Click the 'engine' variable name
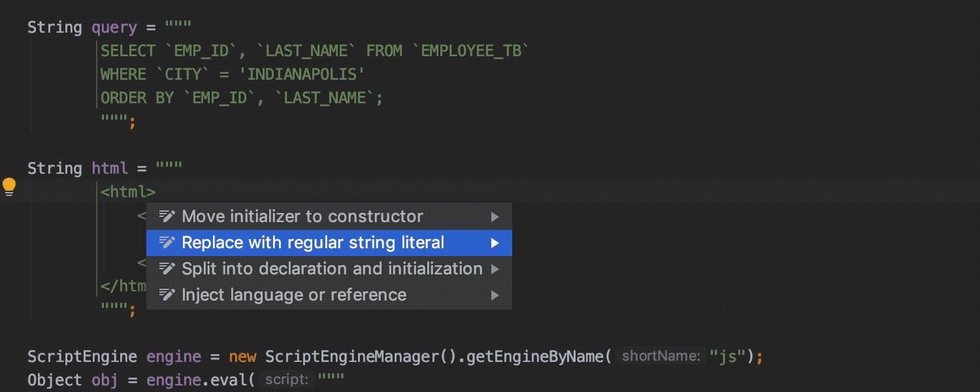980x392 pixels. pyautogui.click(x=173, y=356)
